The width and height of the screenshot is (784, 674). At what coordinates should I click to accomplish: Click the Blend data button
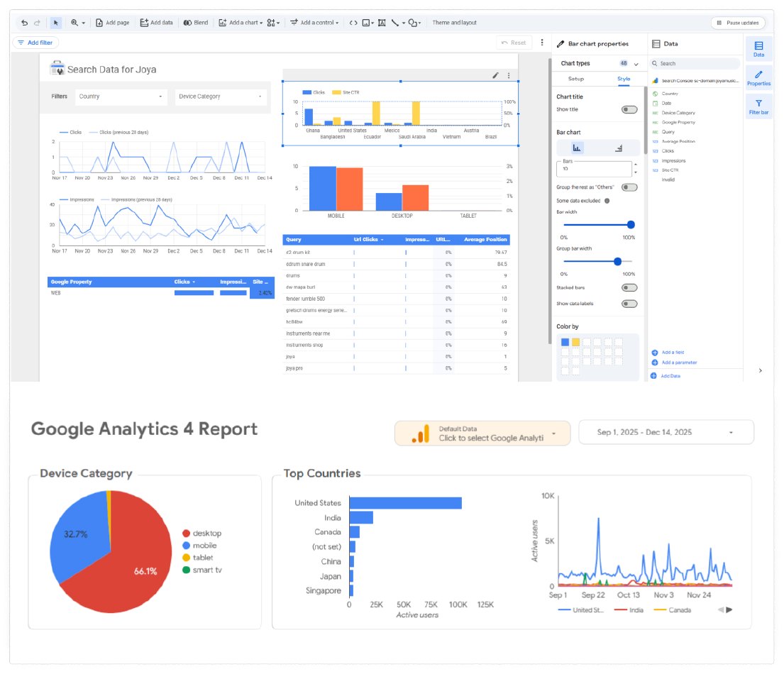click(196, 23)
